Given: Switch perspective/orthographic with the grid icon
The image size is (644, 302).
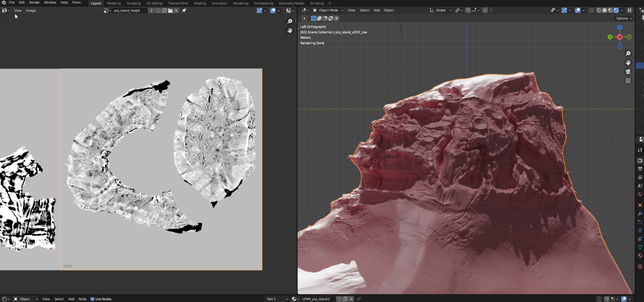Looking at the screenshot, I should coord(628,81).
